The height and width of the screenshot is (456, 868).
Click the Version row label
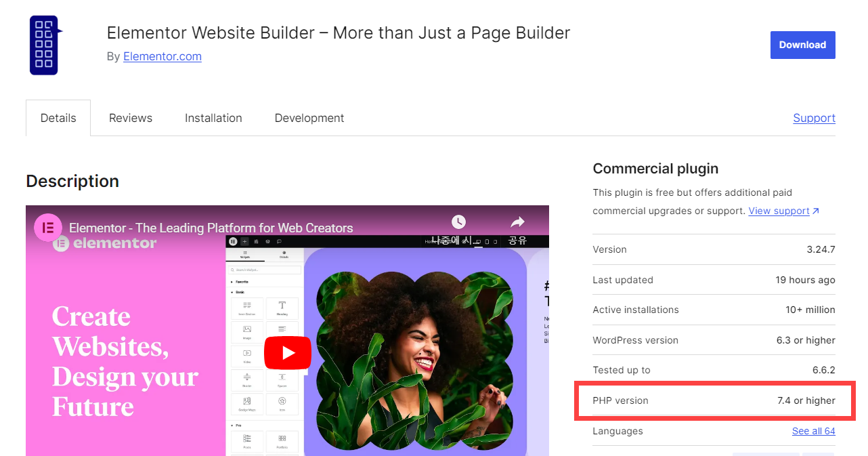click(609, 249)
